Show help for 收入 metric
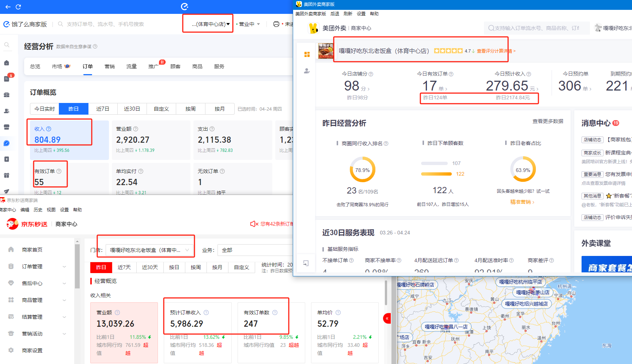Image resolution: width=632 pixels, height=364 pixels. [x=49, y=129]
